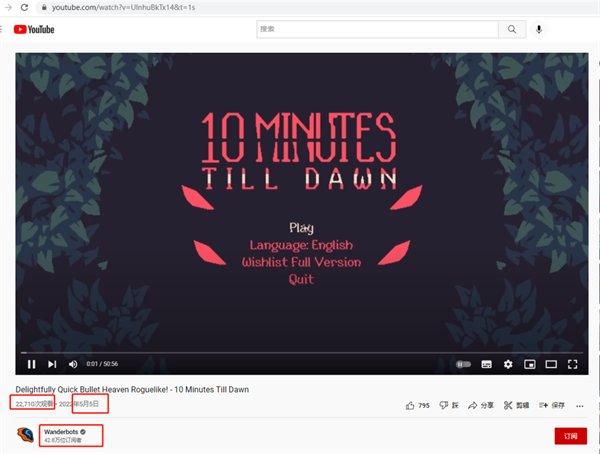Click the video upload date
Screen dimensions: 600x454
(x=78, y=404)
